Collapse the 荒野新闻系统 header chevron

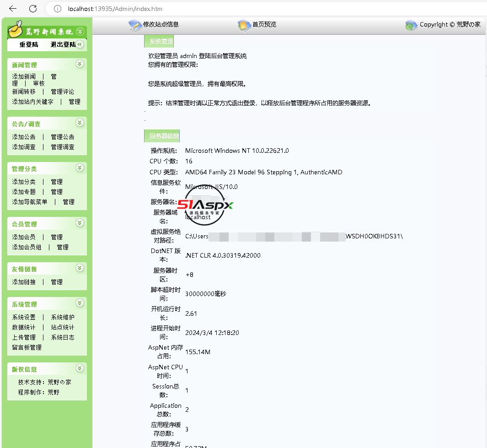[80, 32]
